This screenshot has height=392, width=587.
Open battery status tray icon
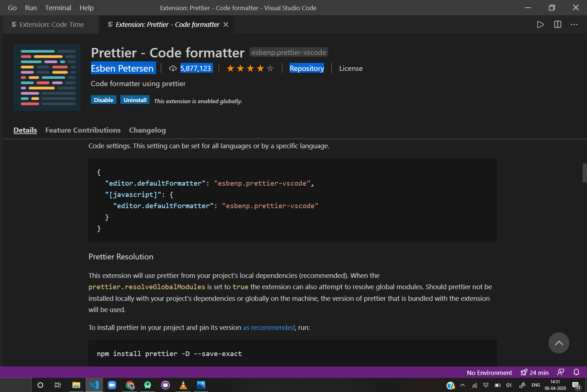tap(498, 385)
